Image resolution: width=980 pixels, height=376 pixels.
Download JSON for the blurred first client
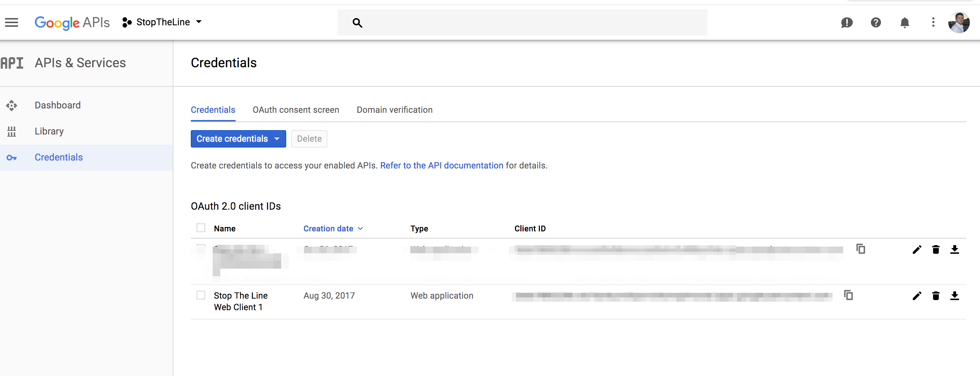click(954, 250)
